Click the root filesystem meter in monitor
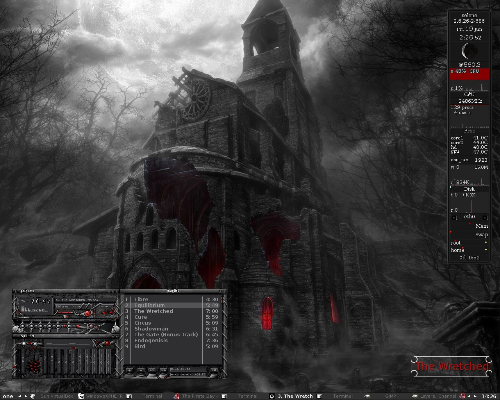The width and height of the screenshot is (500, 400). coord(469,243)
